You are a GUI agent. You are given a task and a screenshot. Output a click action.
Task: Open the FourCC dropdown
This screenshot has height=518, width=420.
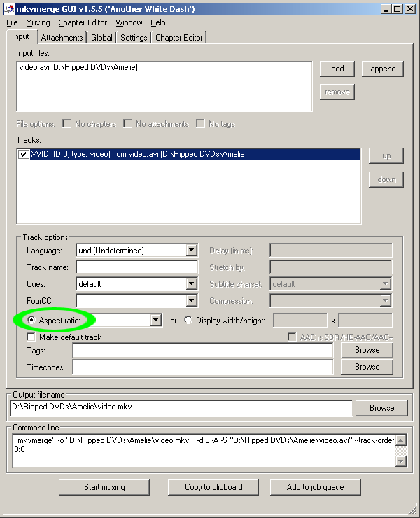tap(192, 300)
